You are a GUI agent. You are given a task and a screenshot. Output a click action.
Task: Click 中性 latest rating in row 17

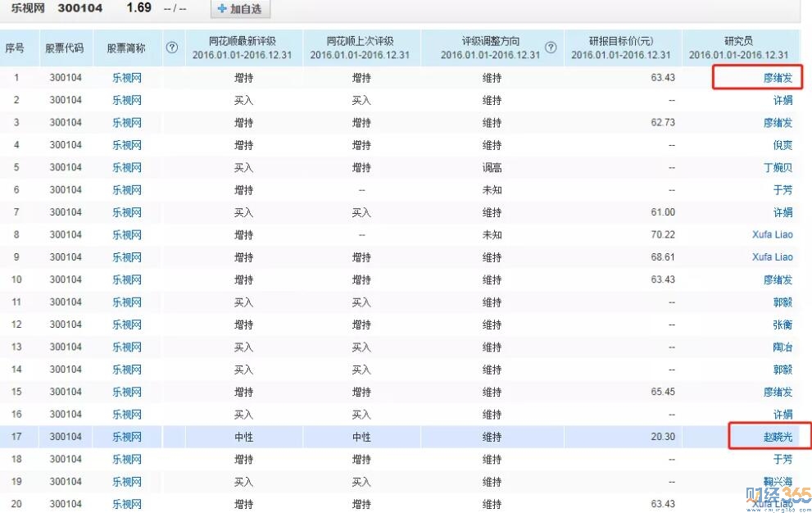coord(243,437)
